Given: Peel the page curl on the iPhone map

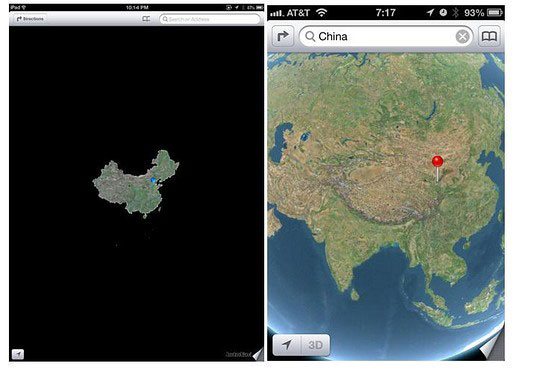Looking at the screenshot, I should pyautogui.click(x=492, y=346).
